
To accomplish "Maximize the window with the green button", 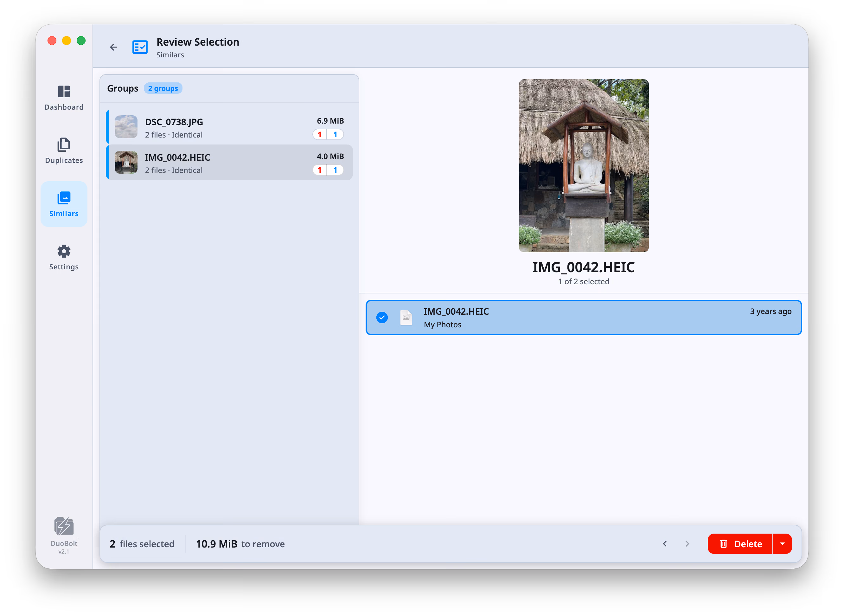I will pos(81,41).
